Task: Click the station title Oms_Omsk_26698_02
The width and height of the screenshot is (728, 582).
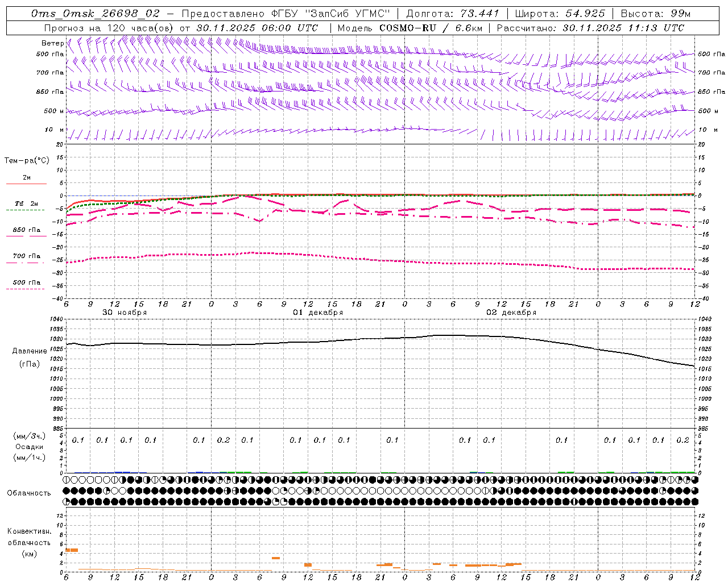Action: pyautogui.click(x=96, y=13)
